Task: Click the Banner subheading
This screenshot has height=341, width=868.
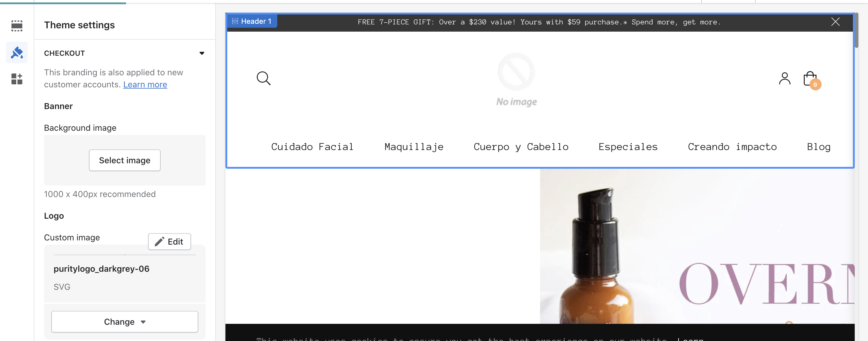Action: click(x=58, y=106)
